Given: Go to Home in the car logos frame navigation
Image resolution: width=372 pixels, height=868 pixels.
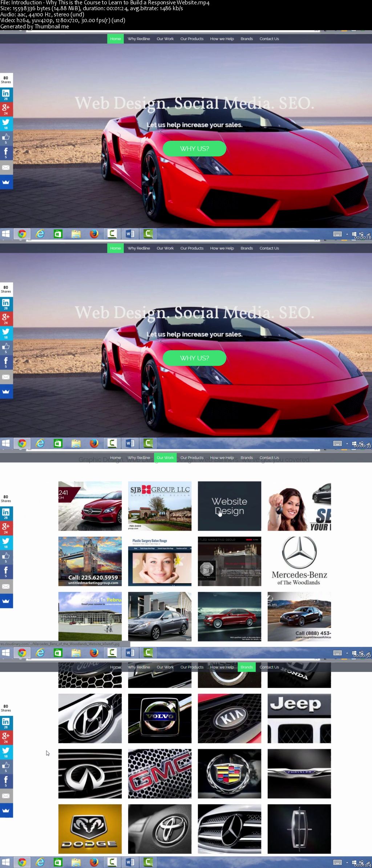Looking at the screenshot, I should pyautogui.click(x=116, y=667).
